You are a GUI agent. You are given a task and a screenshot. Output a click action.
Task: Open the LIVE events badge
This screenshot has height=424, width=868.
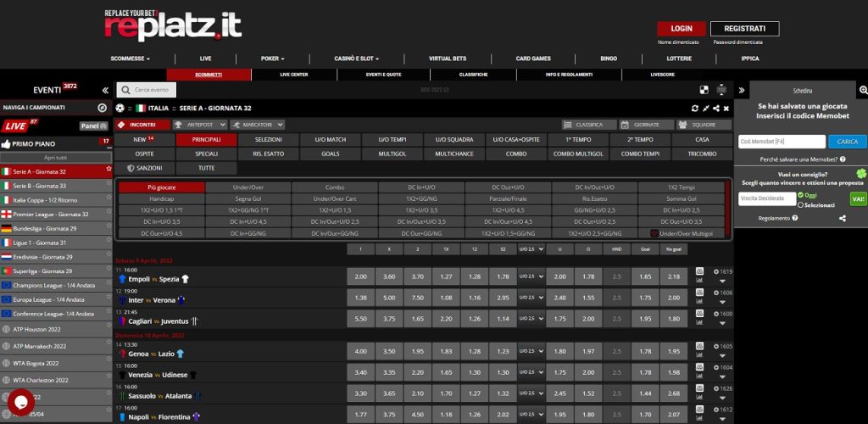click(19, 126)
